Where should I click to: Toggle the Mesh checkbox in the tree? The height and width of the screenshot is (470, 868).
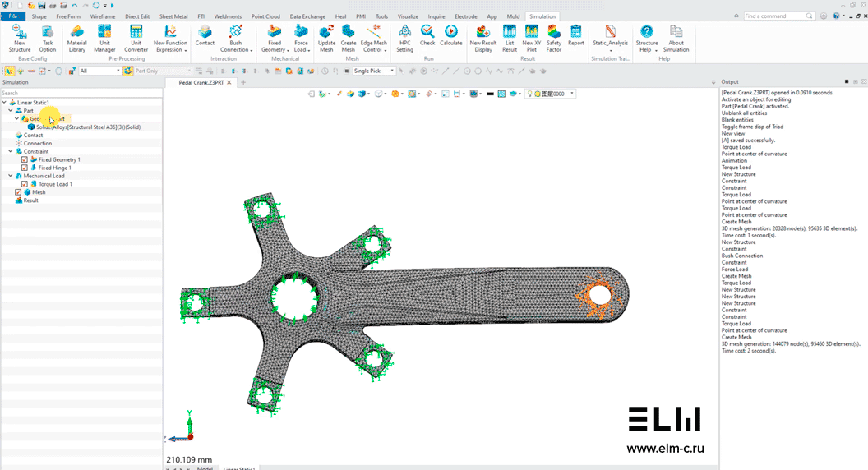point(18,192)
